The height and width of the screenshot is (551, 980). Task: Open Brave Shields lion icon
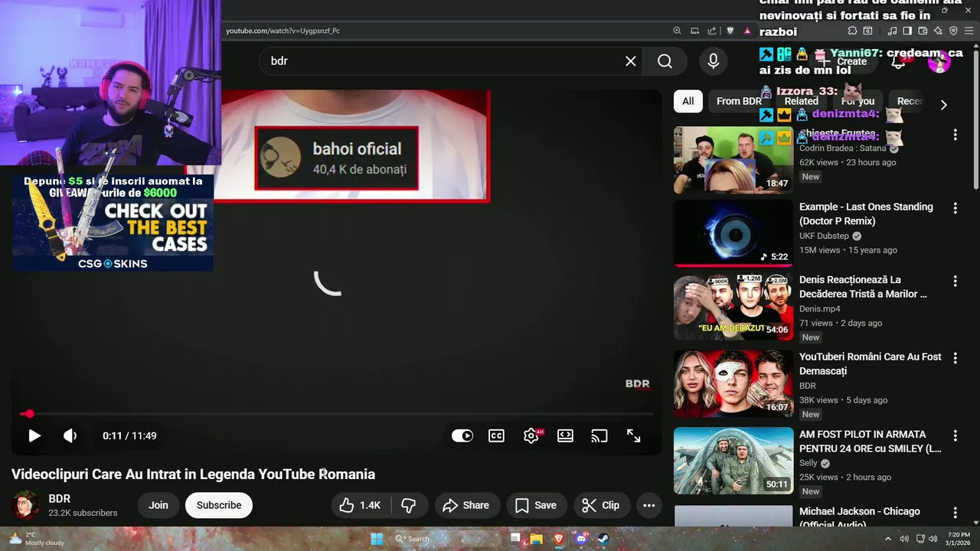click(x=730, y=31)
